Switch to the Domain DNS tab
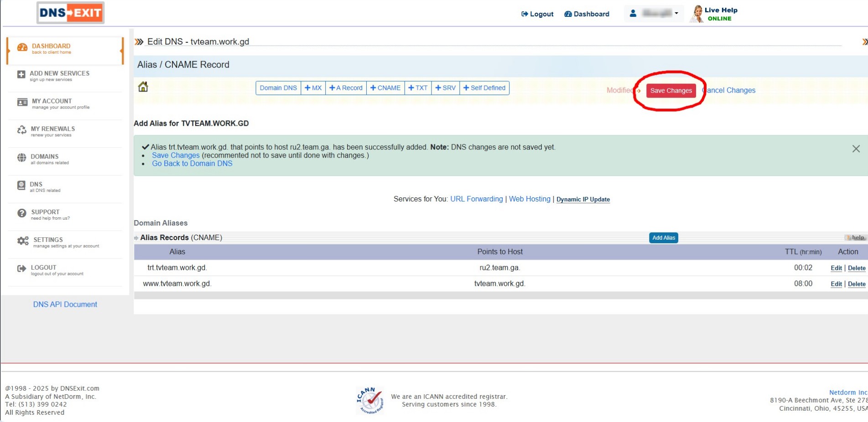Image resolution: width=868 pixels, height=422 pixels. pos(278,88)
